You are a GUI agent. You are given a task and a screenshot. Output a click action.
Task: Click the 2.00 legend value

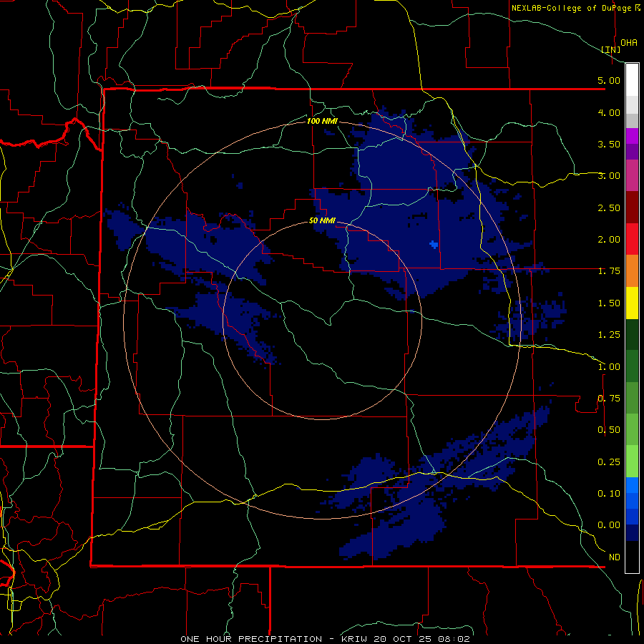pos(609,240)
